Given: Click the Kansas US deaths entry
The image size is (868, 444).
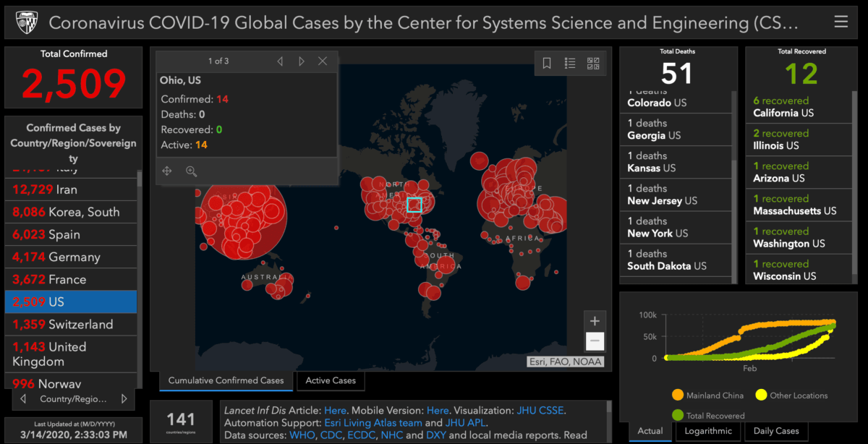Looking at the screenshot, I should [676, 162].
